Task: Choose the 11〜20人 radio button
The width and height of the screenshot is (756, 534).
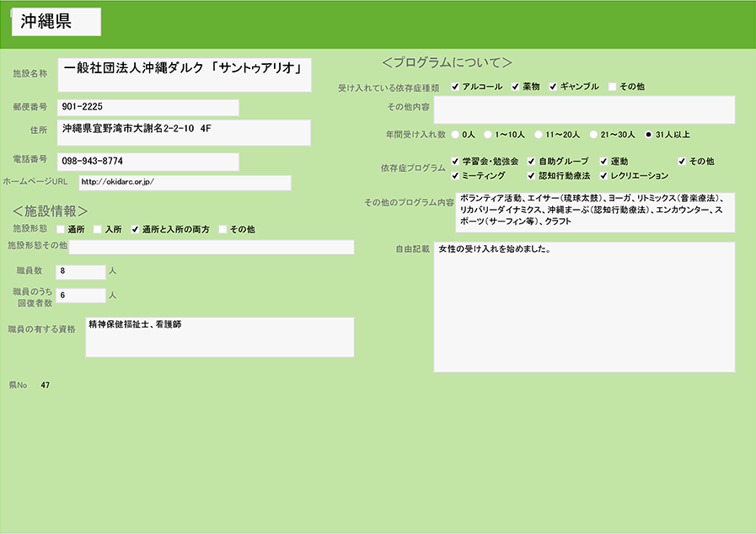Action: [x=539, y=134]
